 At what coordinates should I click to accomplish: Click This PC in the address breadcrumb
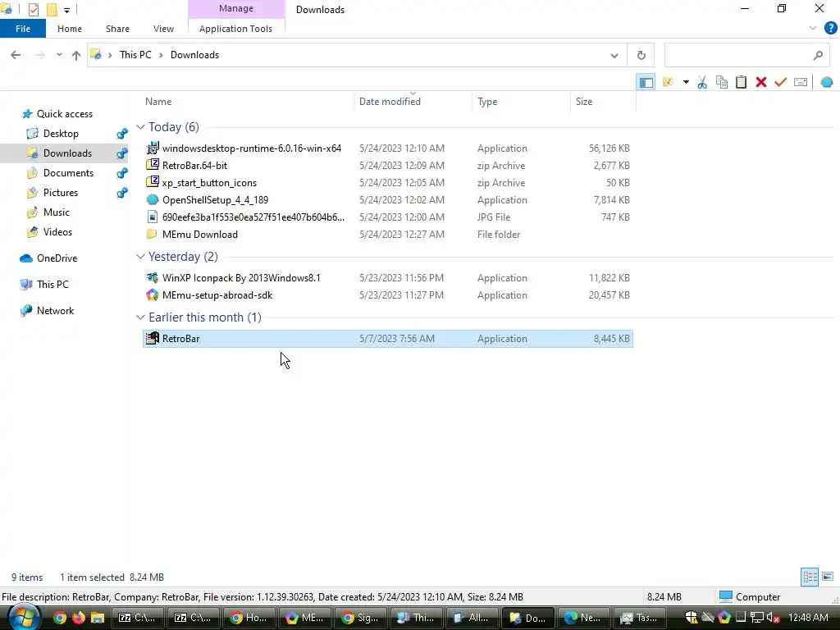(x=135, y=55)
